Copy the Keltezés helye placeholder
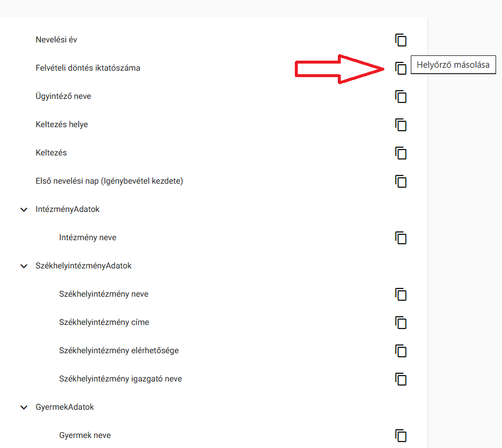Image resolution: width=502 pixels, height=448 pixels. (x=401, y=125)
